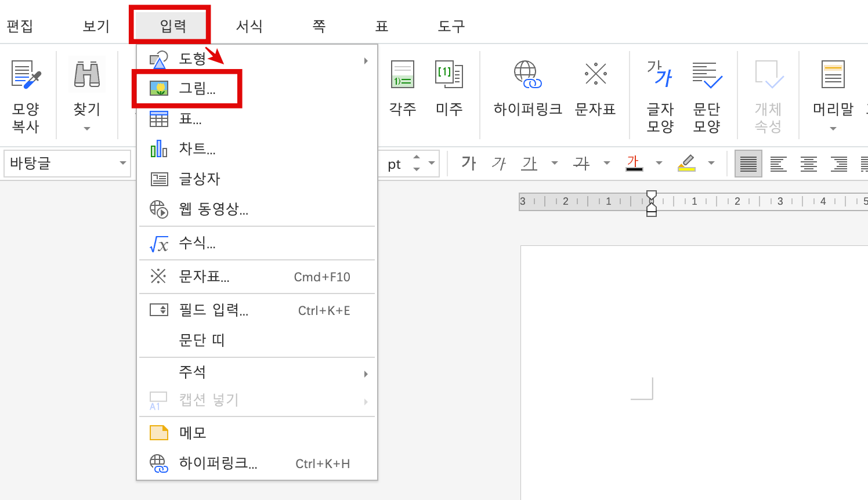Open the 쪽 menu

tap(319, 26)
